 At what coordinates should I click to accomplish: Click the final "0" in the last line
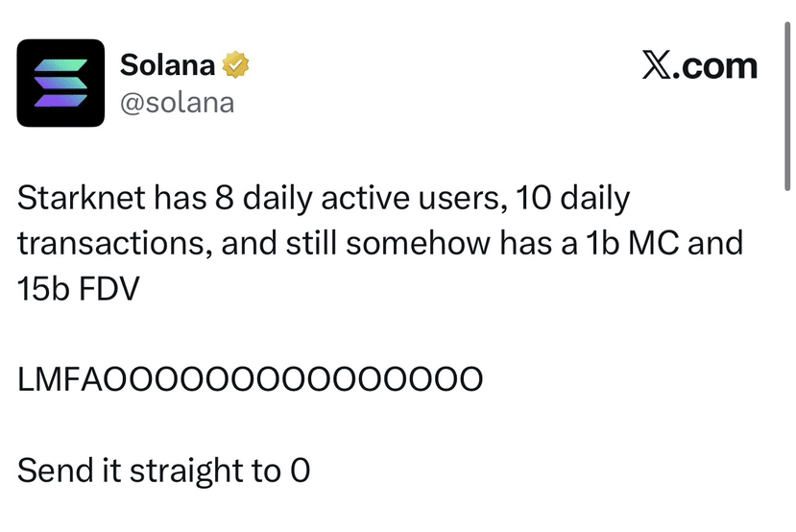299,471
